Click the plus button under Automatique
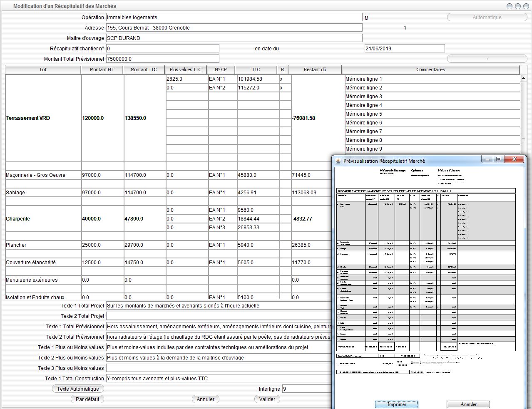Image resolution: width=532 pixels, height=409 pixels. (x=487, y=59)
